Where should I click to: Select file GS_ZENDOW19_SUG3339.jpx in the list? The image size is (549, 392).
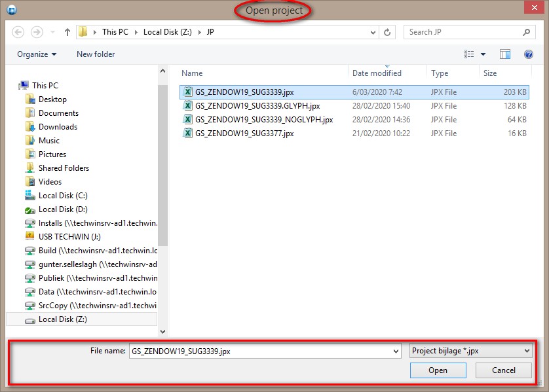coord(354,92)
